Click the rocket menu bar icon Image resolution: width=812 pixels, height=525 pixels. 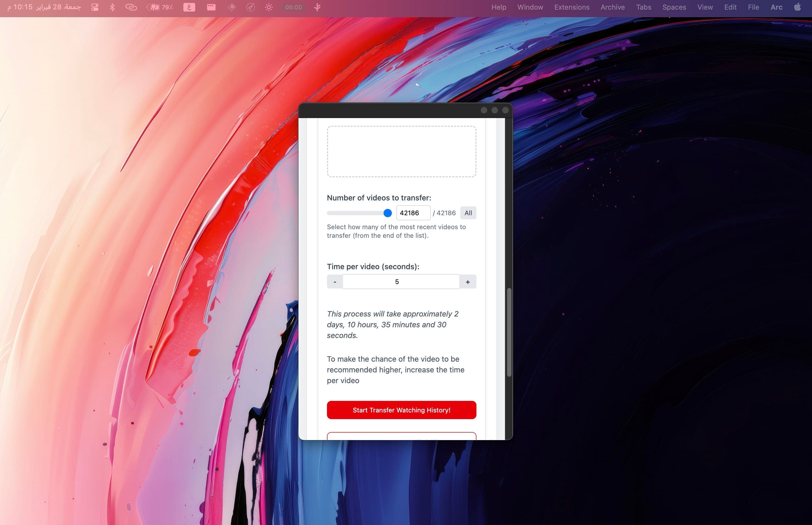tap(250, 7)
